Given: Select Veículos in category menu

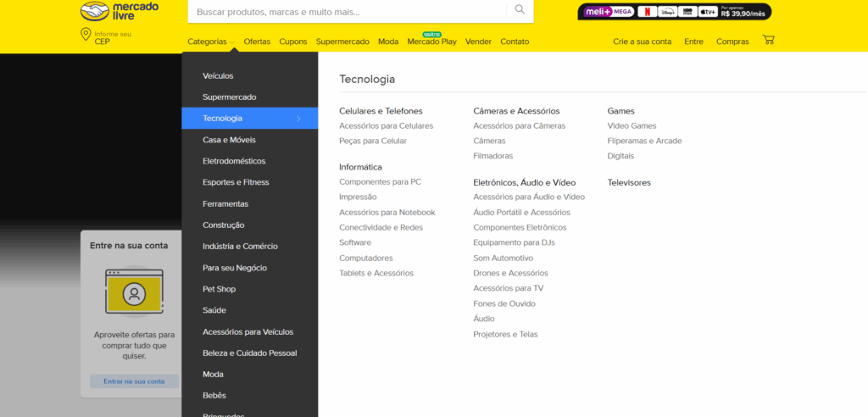Looking at the screenshot, I should [218, 76].
